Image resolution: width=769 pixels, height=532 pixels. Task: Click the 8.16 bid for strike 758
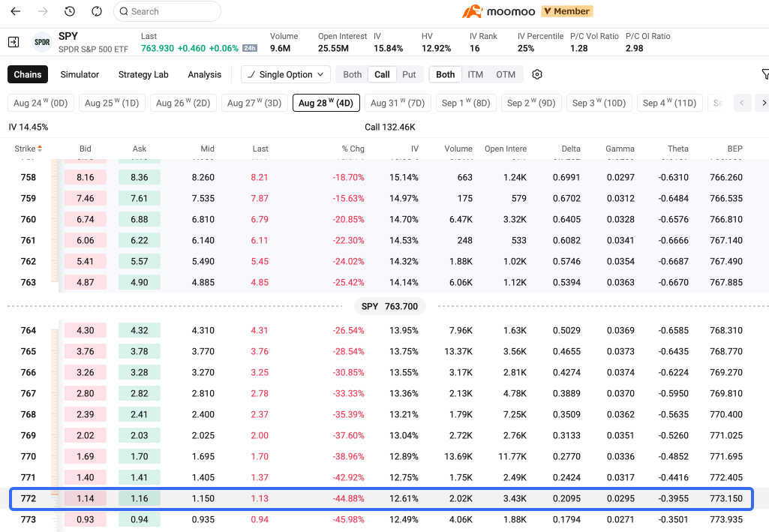86,178
